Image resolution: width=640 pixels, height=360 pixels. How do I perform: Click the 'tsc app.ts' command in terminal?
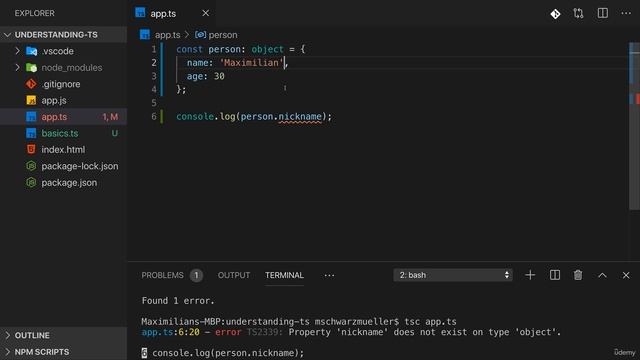click(430, 322)
